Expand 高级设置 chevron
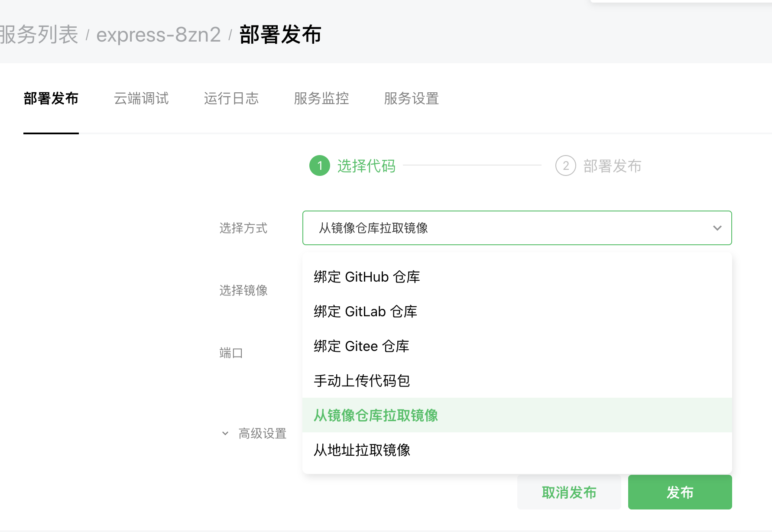772x532 pixels. tap(225, 433)
